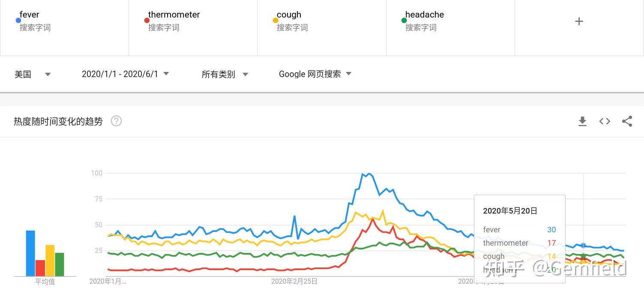Open the help question mark icon
This screenshot has height=294, width=644.
coord(116,121)
